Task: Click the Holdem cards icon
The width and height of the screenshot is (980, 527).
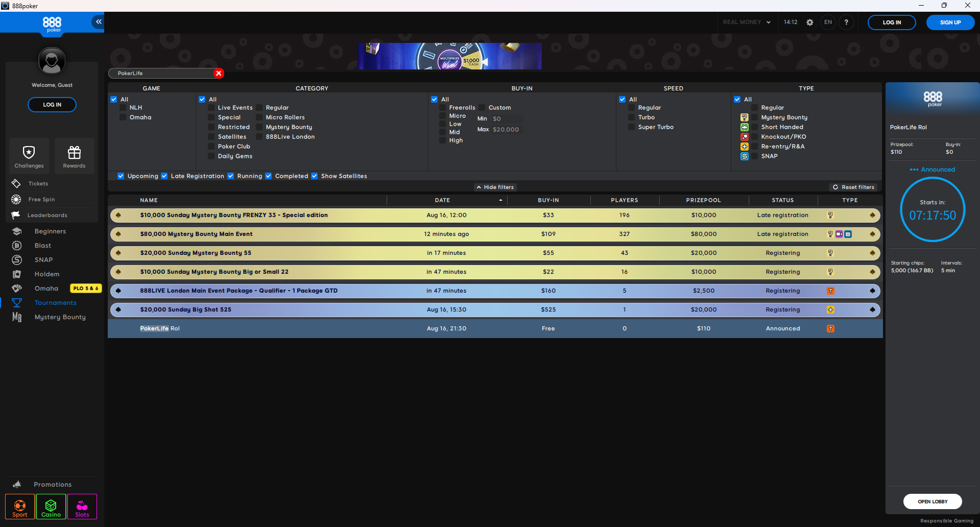Action: 17,274
